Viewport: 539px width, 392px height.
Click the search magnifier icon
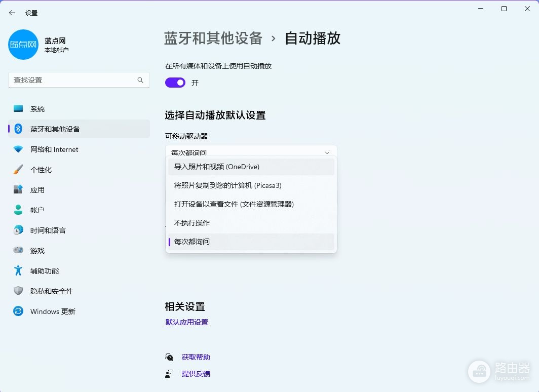click(x=140, y=80)
